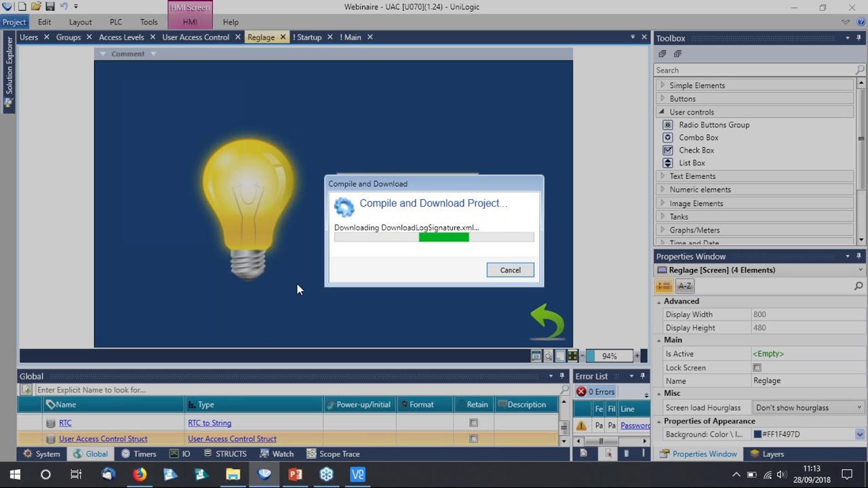Click the warning icon in Error List row
Image resolution: width=868 pixels, height=488 pixels.
pos(581,426)
